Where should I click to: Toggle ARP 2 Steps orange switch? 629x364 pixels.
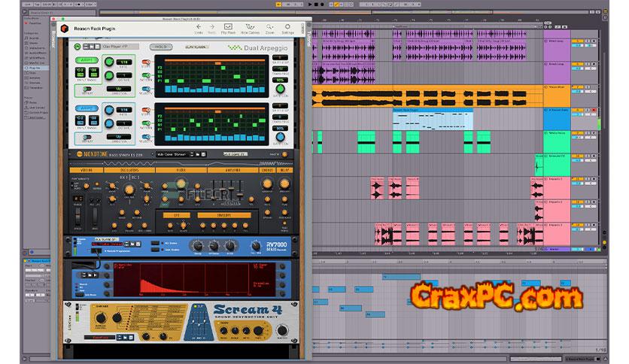147,110
